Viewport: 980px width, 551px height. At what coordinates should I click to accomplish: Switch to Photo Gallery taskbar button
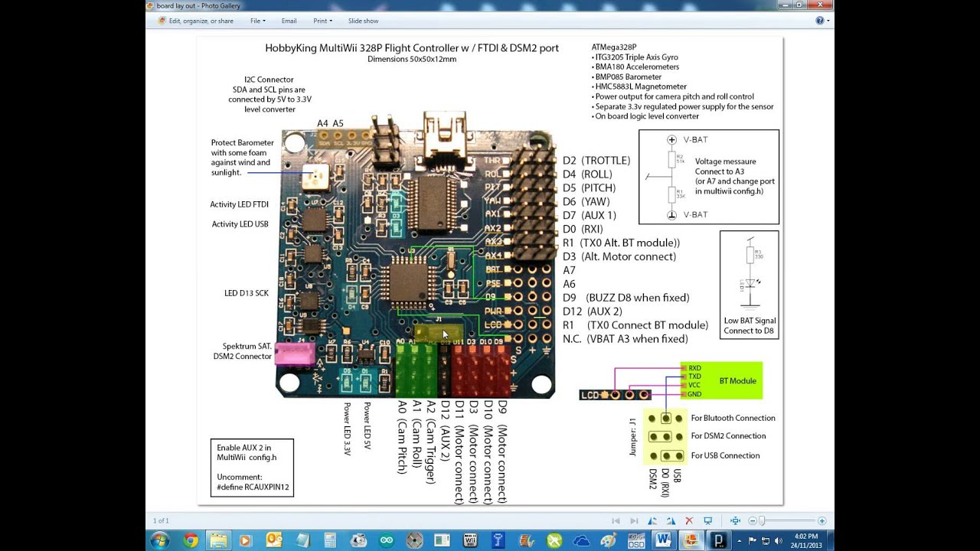pos(693,540)
